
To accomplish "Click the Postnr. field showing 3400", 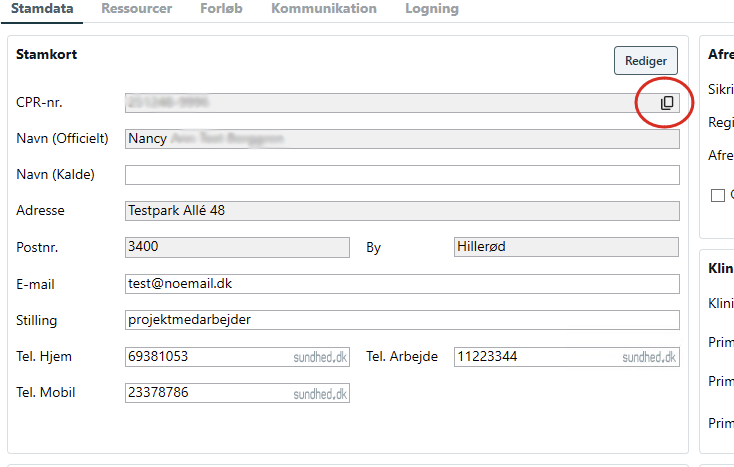I will tap(237, 247).
